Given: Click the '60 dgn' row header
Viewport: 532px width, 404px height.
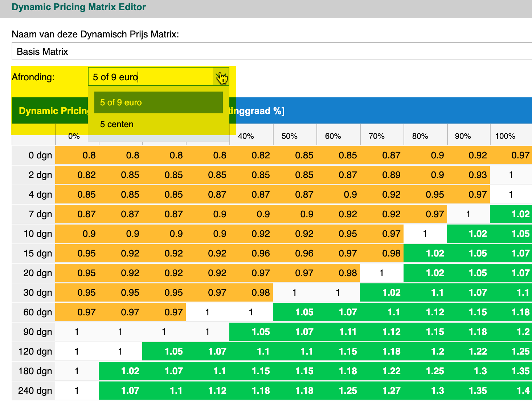Looking at the screenshot, I should [x=33, y=312].
